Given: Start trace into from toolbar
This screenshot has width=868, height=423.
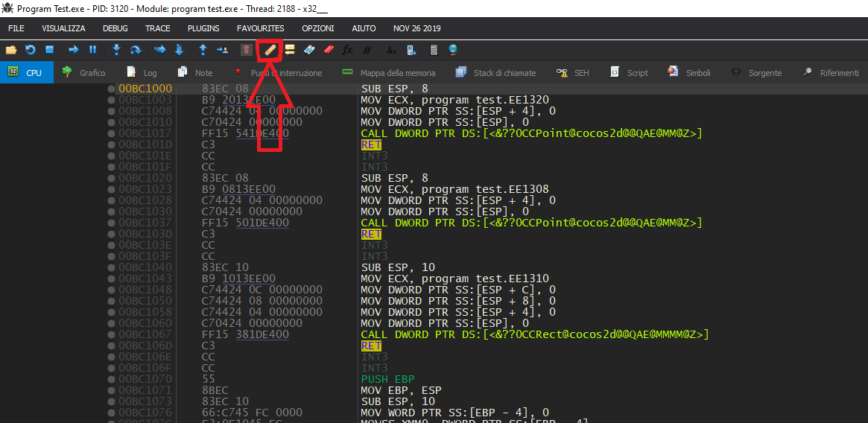Looking at the screenshot, I should pyautogui.click(x=160, y=50).
